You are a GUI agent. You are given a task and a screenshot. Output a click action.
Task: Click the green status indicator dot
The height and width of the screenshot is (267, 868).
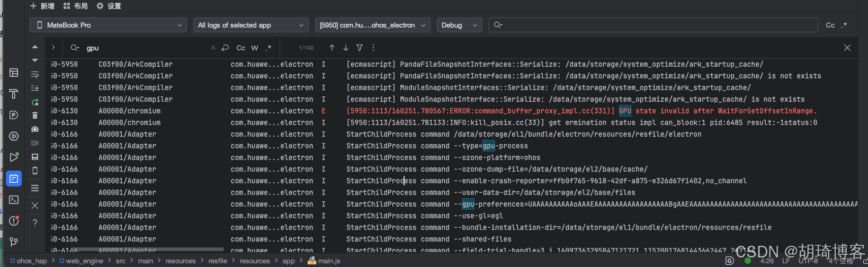pyautogui.click(x=747, y=261)
